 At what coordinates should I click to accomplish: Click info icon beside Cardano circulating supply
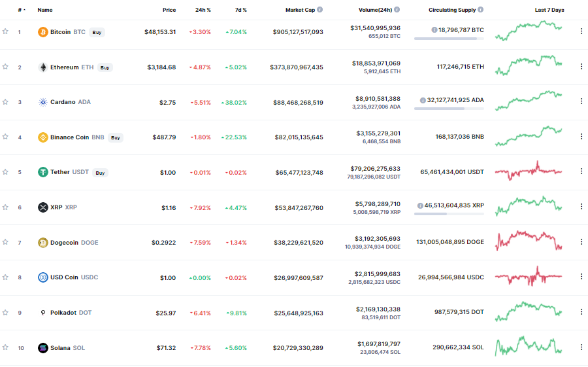423,100
